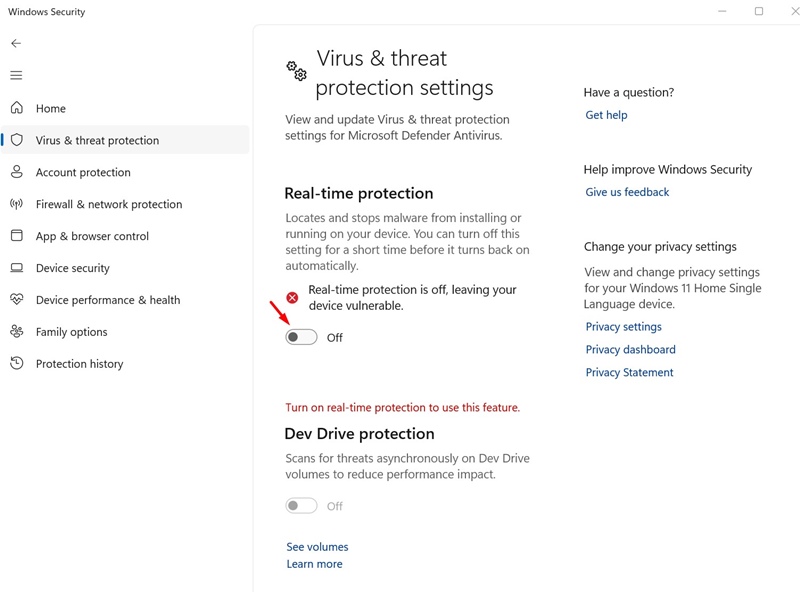The height and width of the screenshot is (592, 800).
Task: Turn on the Real-time protection toggle
Action: pos(301,338)
